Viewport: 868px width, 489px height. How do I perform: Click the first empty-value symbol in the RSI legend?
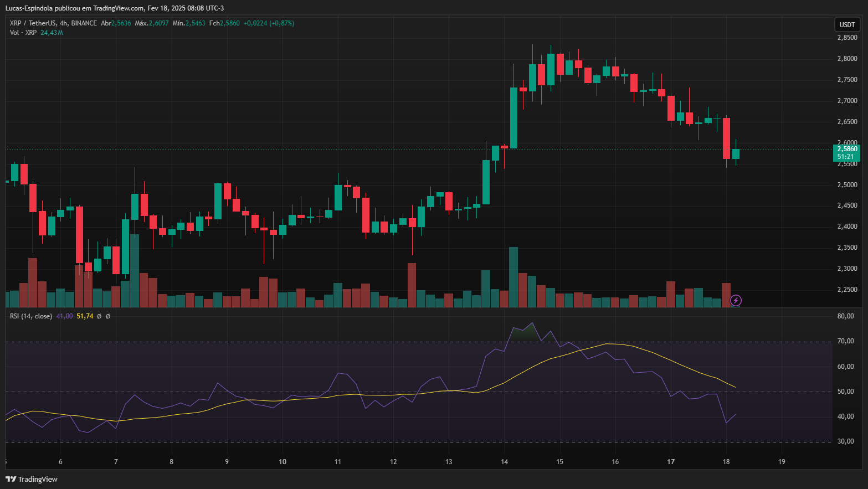(x=99, y=316)
